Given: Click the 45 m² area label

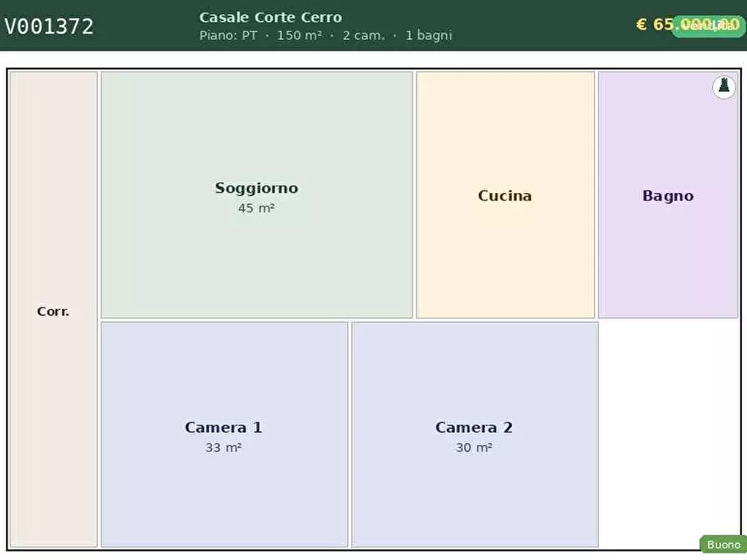Looking at the screenshot, I should pyautogui.click(x=256, y=208).
